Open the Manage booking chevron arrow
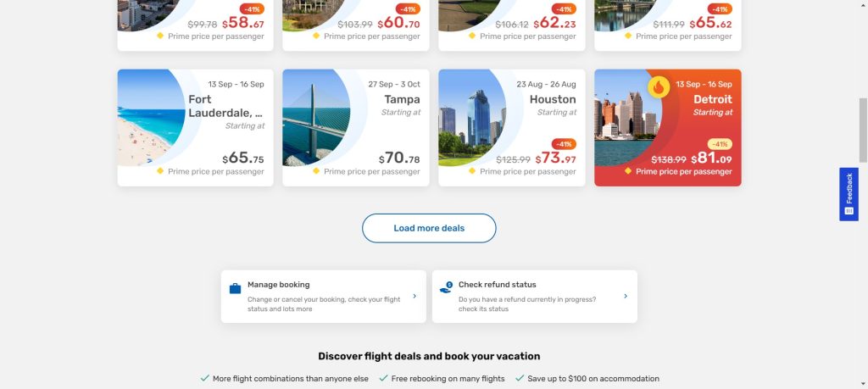The image size is (868, 389). click(x=415, y=297)
